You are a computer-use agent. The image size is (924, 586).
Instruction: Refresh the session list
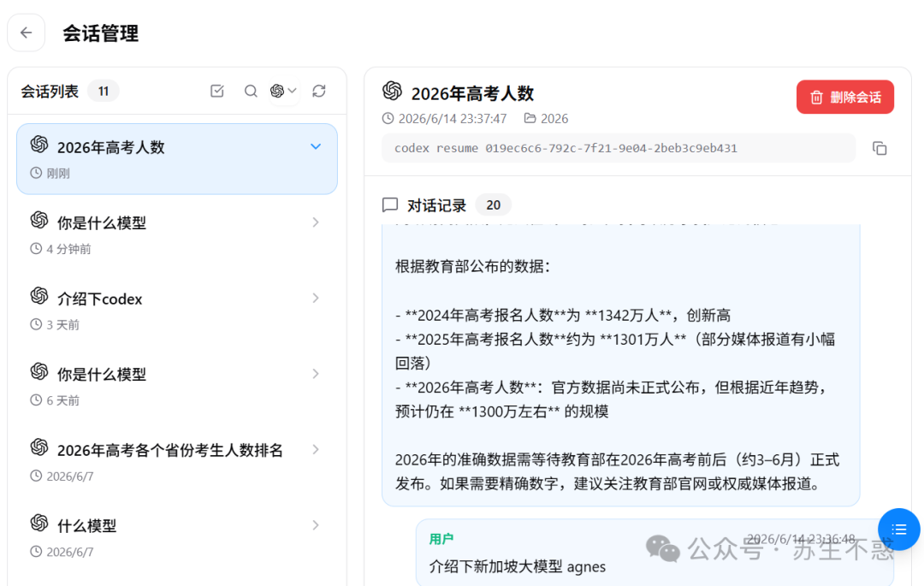coord(319,91)
